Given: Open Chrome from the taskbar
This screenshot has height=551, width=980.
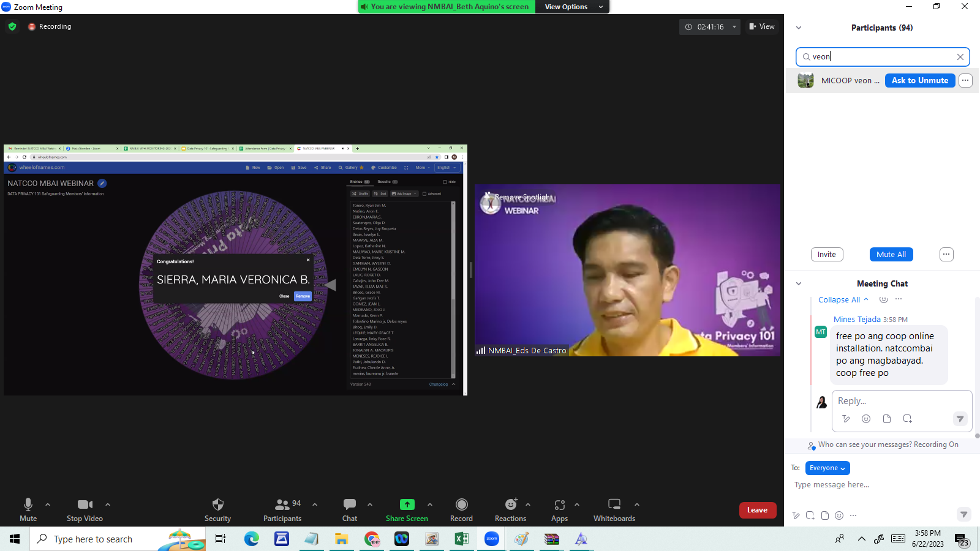Looking at the screenshot, I should [372, 539].
